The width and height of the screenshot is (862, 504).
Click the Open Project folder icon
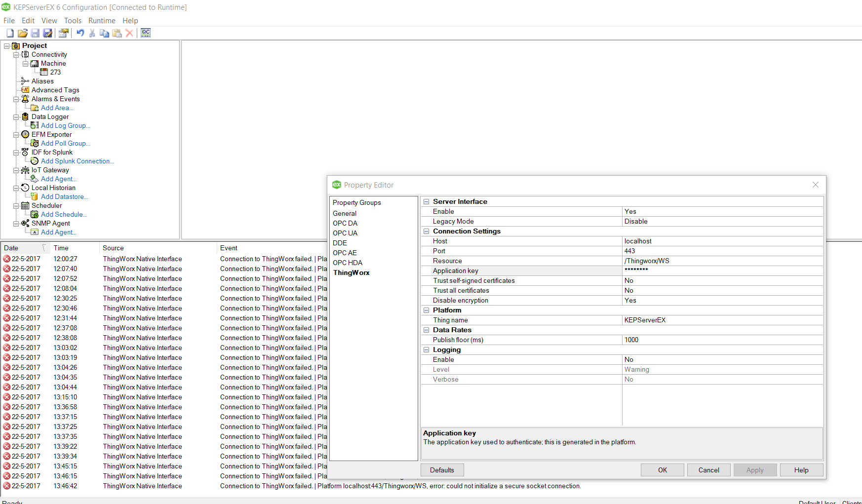[x=23, y=33]
